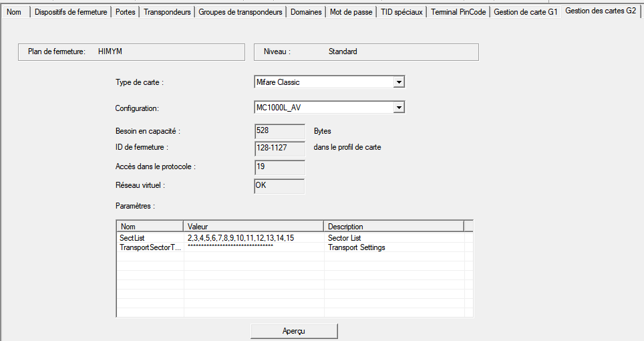
Task: Click the Nom column header
Action: (x=150, y=227)
